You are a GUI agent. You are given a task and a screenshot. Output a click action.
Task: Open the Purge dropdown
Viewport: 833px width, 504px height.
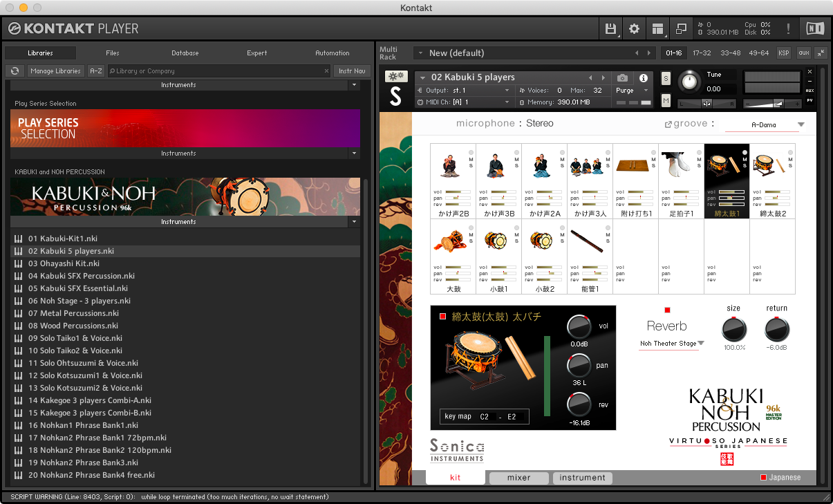633,91
